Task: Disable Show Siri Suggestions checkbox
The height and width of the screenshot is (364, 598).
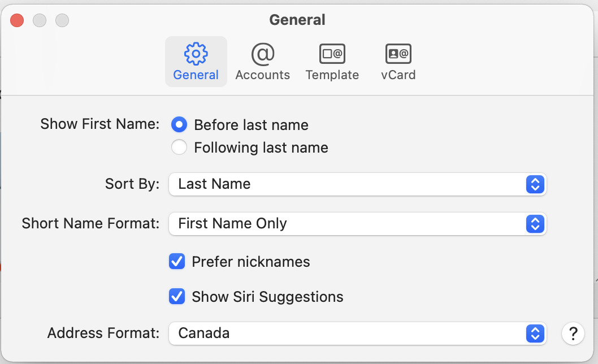Action: (177, 297)
